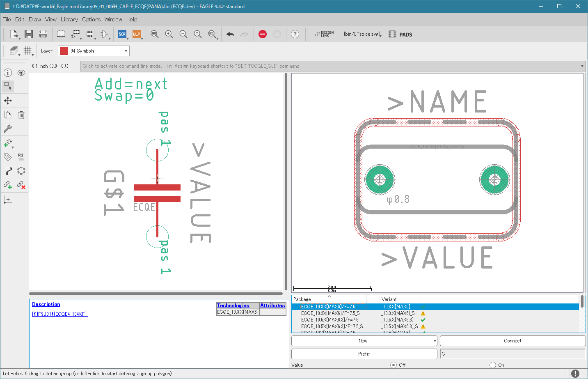Viewport: 588px width, 379px height.
Task: Click the Connect button
Action: coord(512,341)
